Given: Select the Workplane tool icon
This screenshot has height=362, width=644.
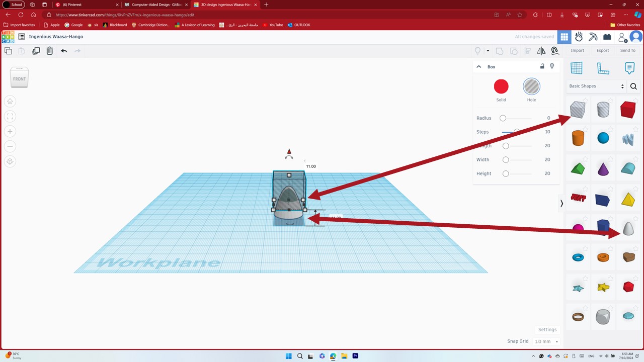Looking at the screenshot, I should 577,68.
